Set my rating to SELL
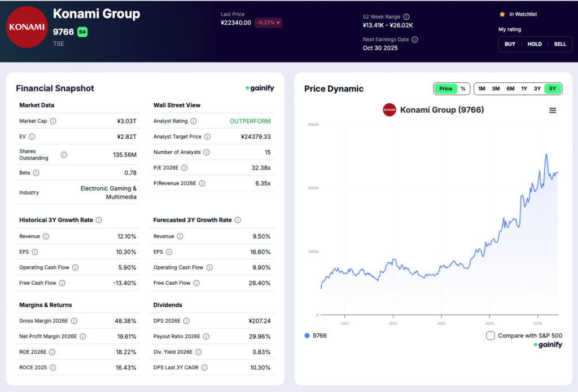The width and height of the screenshot is (578, 392). click(x=559, y=44)
